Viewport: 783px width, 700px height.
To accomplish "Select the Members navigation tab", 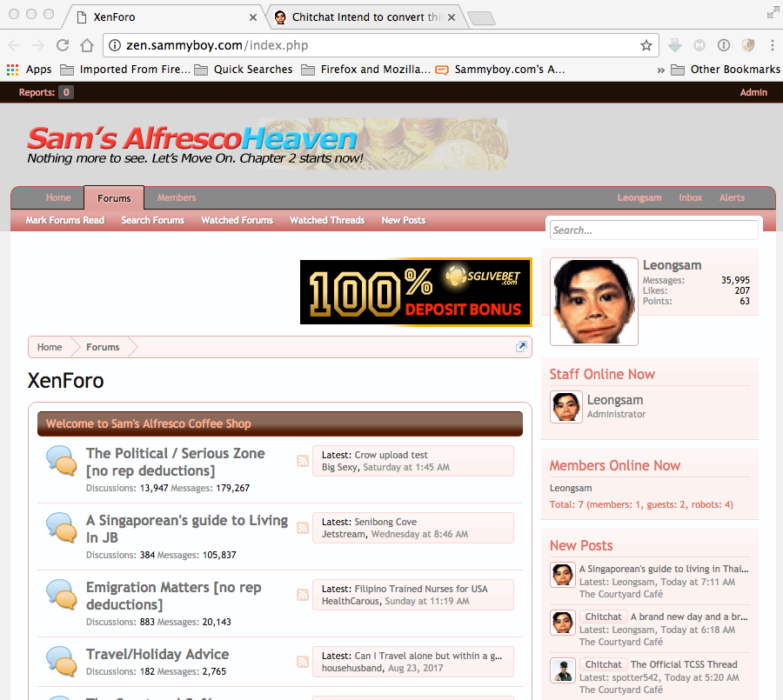I will pyautogui.click(x=177, y=197).
